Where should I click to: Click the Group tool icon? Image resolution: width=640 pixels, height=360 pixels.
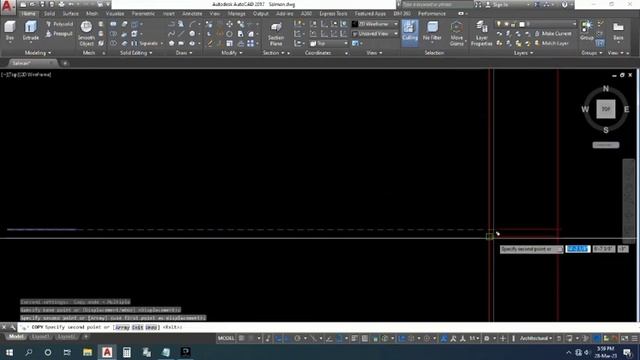(587, 30)
